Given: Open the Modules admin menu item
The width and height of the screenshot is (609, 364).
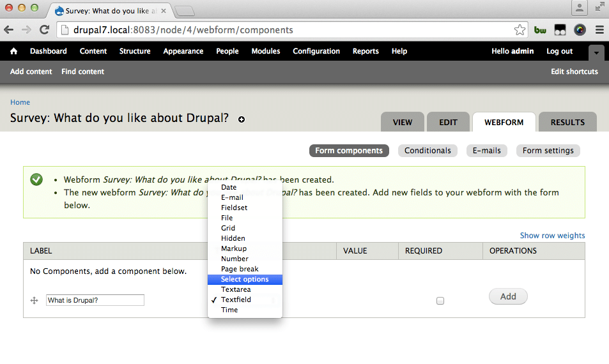Looking at the screenshot, I should point(266,51).
